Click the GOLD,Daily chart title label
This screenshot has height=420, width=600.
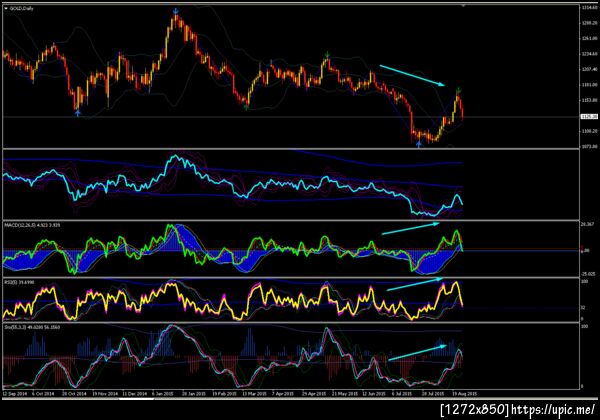21,8
